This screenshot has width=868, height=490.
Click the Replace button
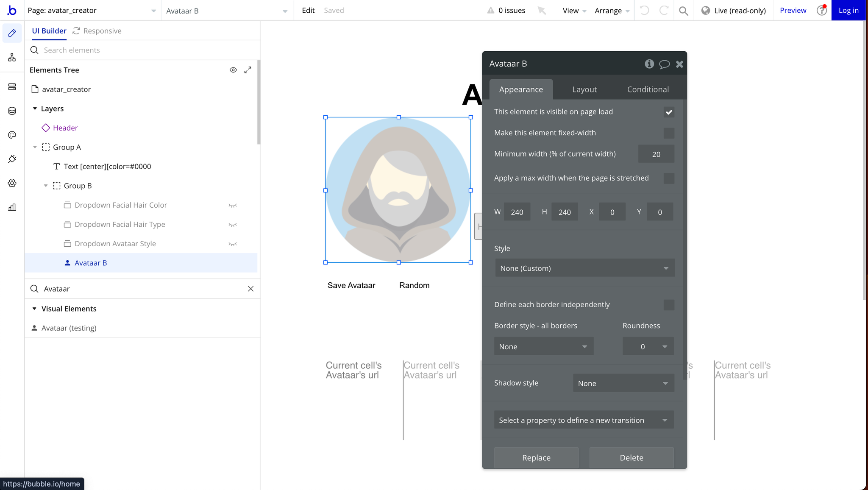tap(536, 458)
